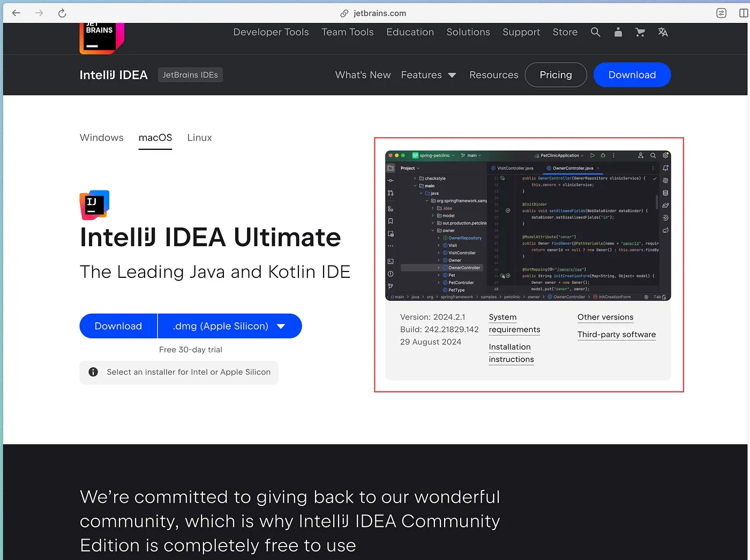This screenshot has height=560, width=750.
Task: Open the main branch dropdown in the screenshot
Action: tap(470, 155)
